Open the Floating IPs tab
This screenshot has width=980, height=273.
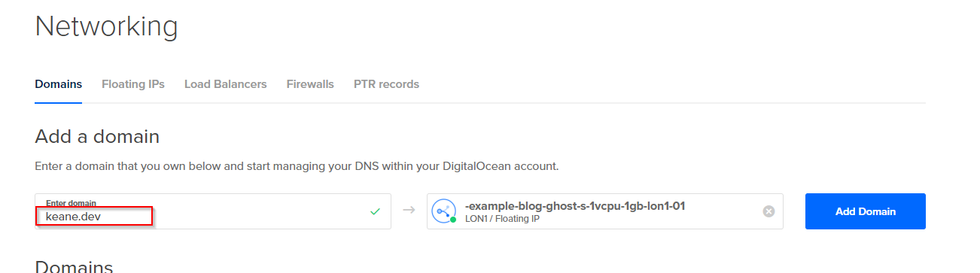[x=133, y=84]
